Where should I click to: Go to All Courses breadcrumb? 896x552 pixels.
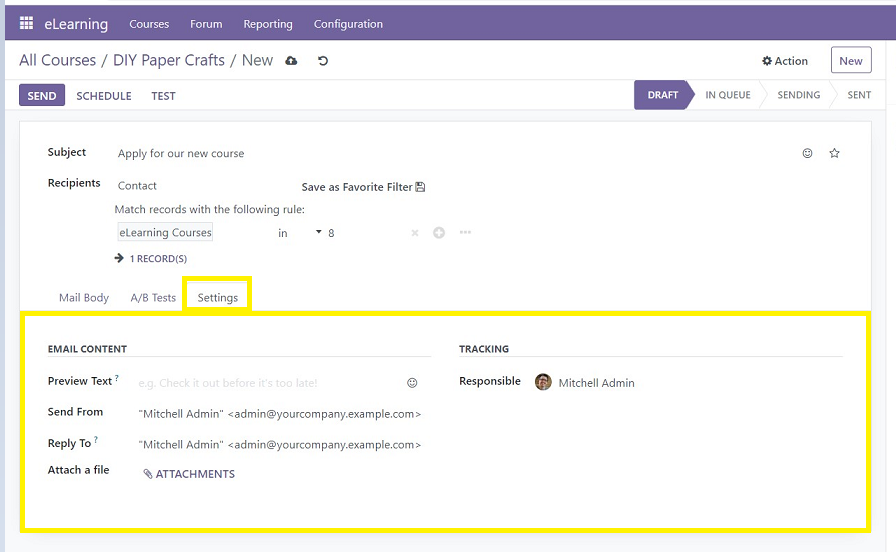tap(58, 60)
